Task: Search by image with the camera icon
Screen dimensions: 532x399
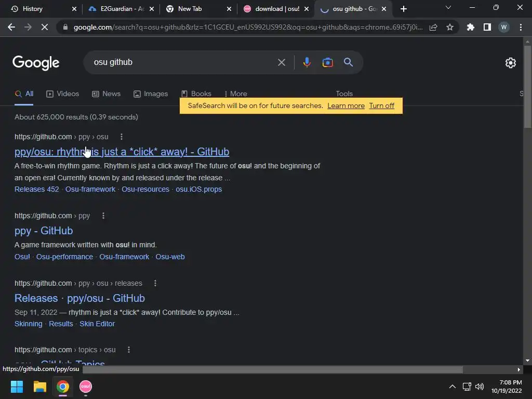Action: [327, 62]
